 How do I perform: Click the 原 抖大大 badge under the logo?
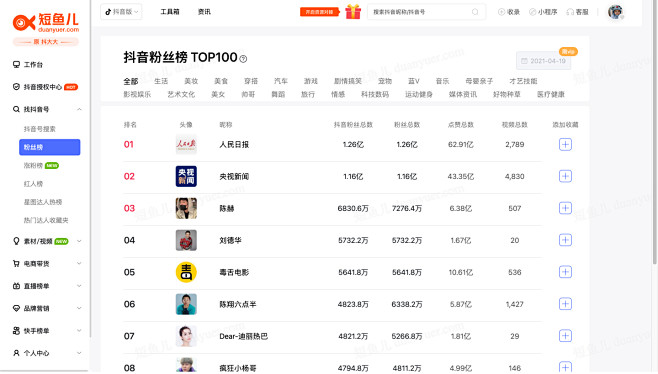(46, 42)
